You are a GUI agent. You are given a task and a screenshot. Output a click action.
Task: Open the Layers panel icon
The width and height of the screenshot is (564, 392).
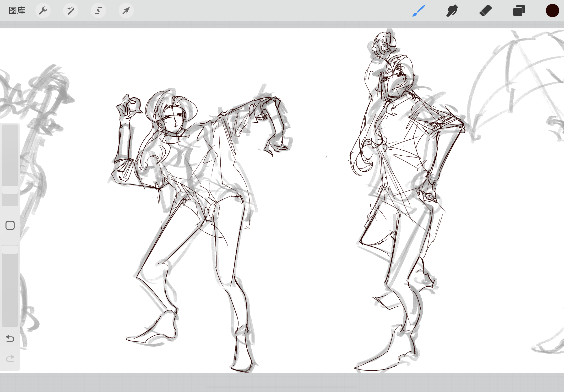(x=519, y=11)
